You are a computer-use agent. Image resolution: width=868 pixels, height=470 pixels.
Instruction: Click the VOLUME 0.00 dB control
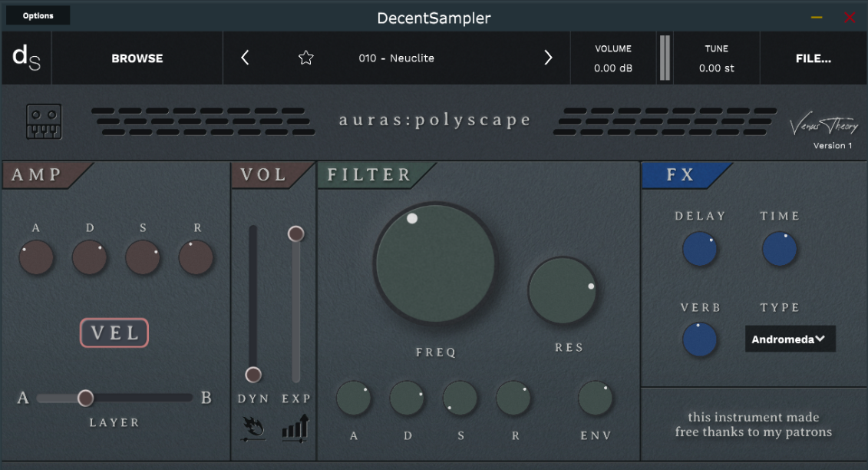point(613,58)
